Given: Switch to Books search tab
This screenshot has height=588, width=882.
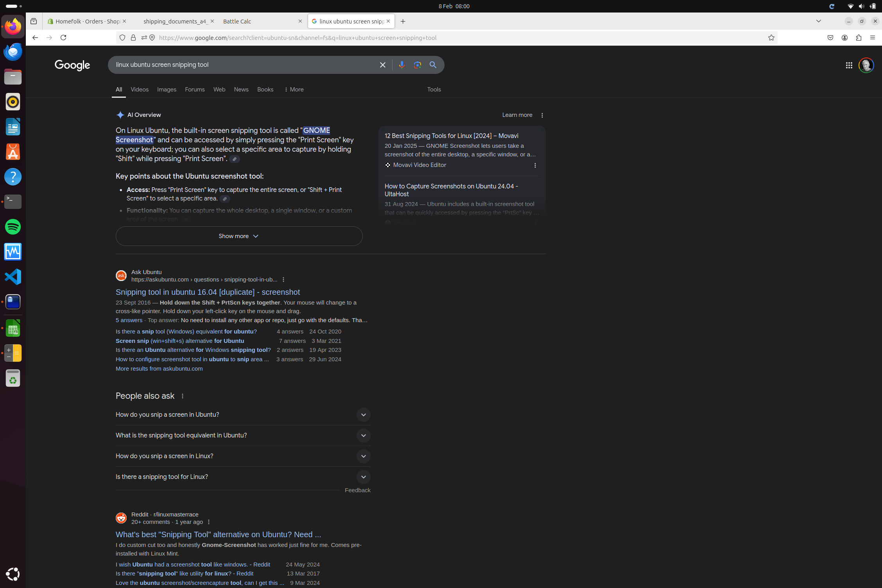Looking at the screenshot, I should tap(265, 90).
